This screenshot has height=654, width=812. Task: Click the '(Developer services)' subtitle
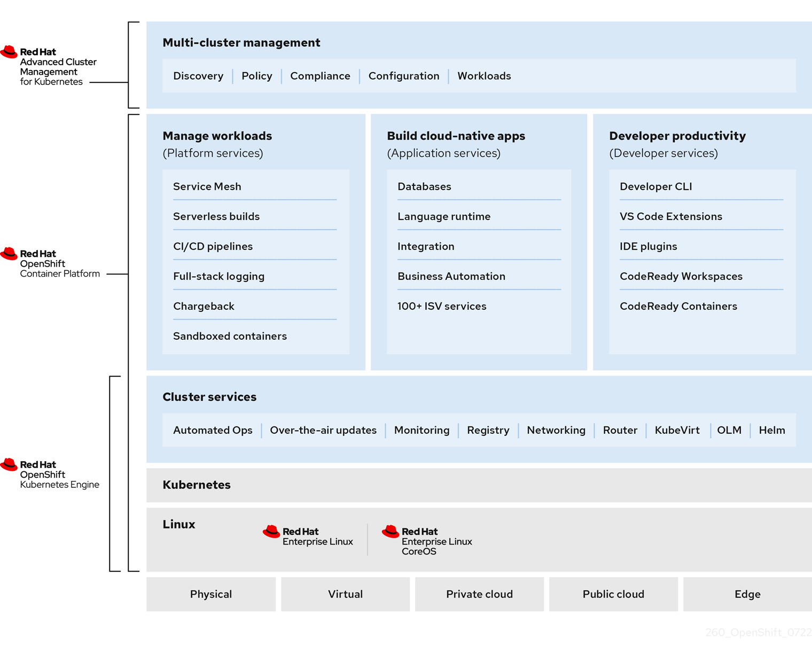(x=663, y=153)
